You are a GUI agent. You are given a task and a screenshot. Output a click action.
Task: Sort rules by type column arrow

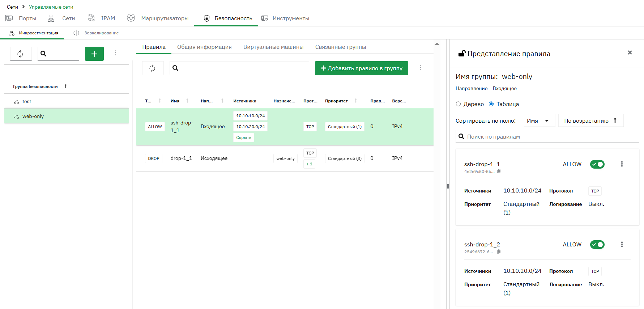160,101
